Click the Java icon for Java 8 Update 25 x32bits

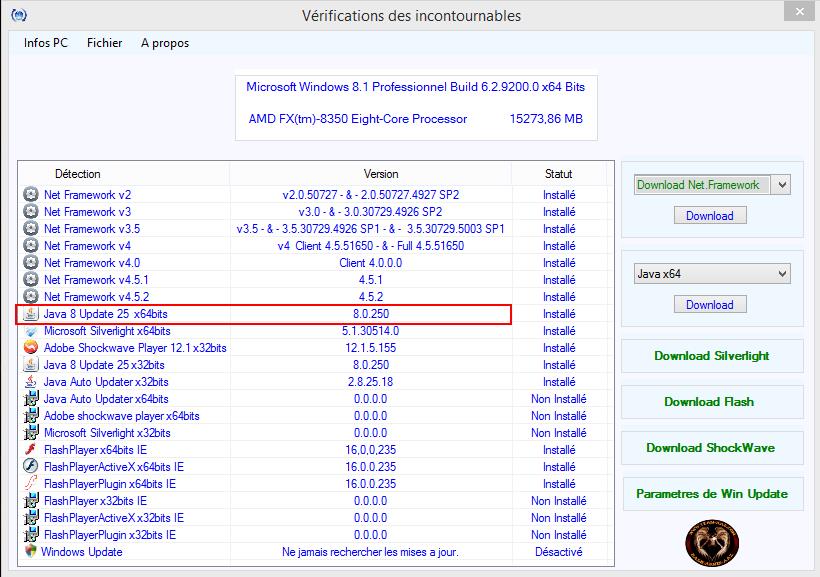31,365
